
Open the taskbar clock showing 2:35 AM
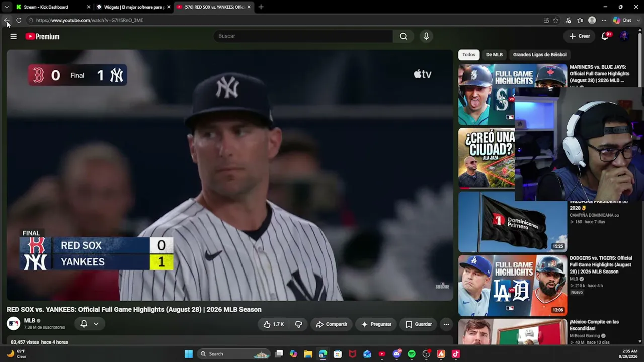[x=629, y=354]
